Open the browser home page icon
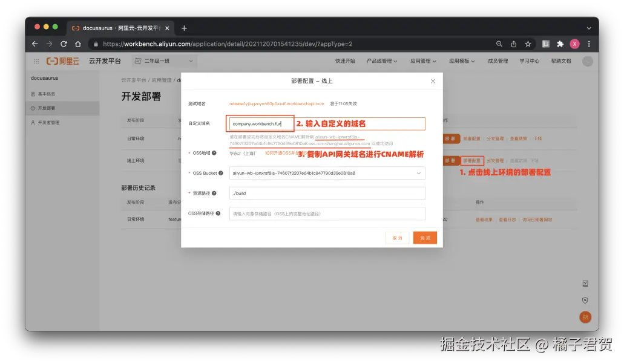 point(78,44)
